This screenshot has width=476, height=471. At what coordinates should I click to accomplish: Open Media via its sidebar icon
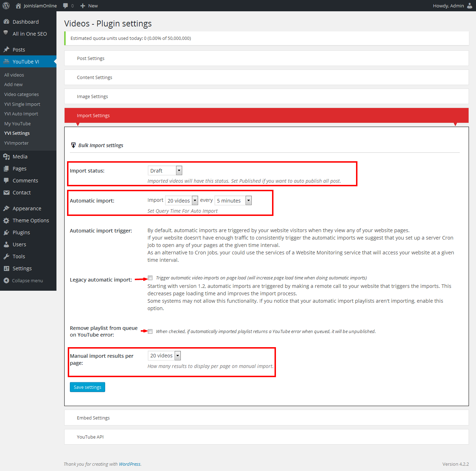tap(6, 157)
